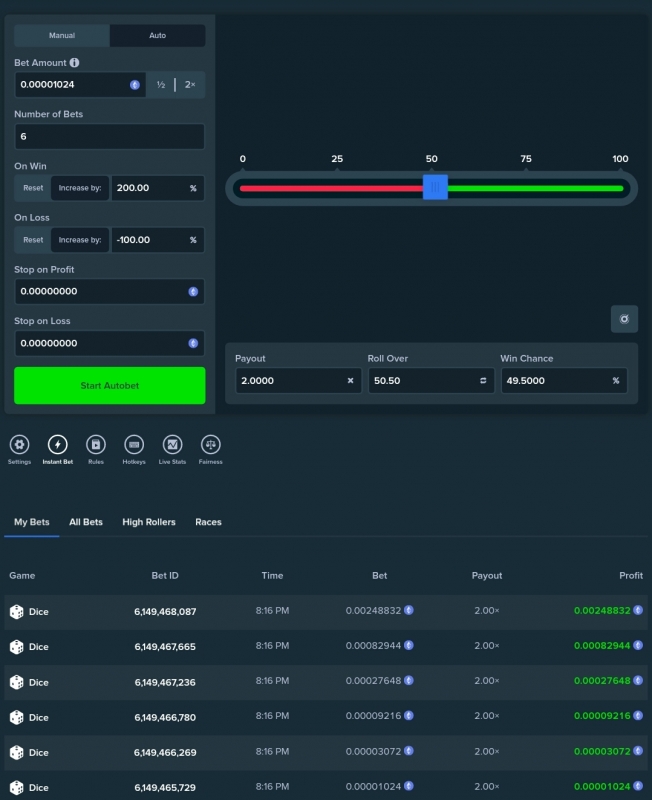This screenshot has width=652, height=800.
Task: Click the Stop on Loss input field
Action: tap(110, 343)
